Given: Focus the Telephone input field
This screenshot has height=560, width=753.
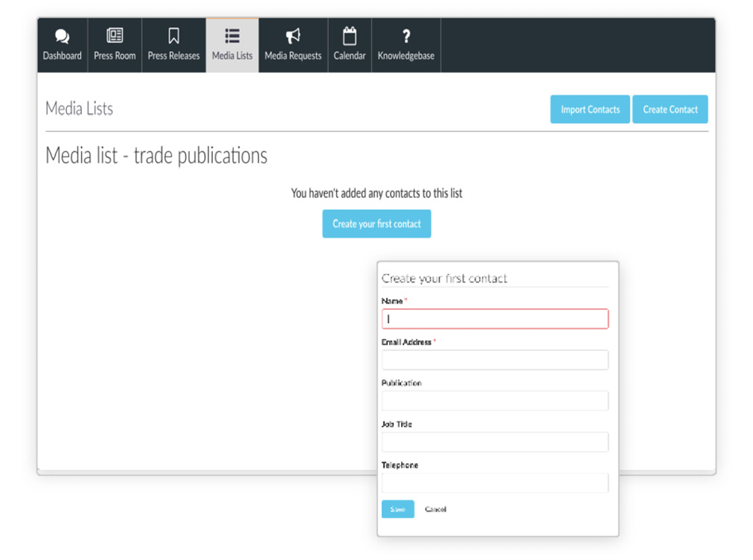Looking at the screenshot, I should pos(495,483).
